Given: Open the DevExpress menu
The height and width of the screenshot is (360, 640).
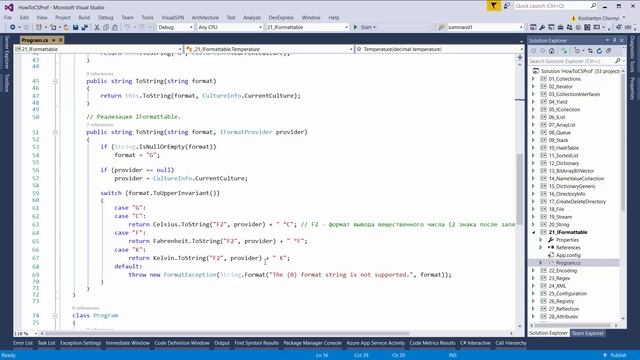Looking at the screenshot, I should tap(281, 18).
